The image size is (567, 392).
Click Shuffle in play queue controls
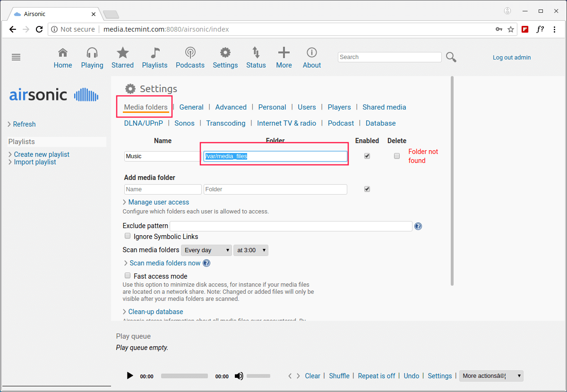point(339,376)
